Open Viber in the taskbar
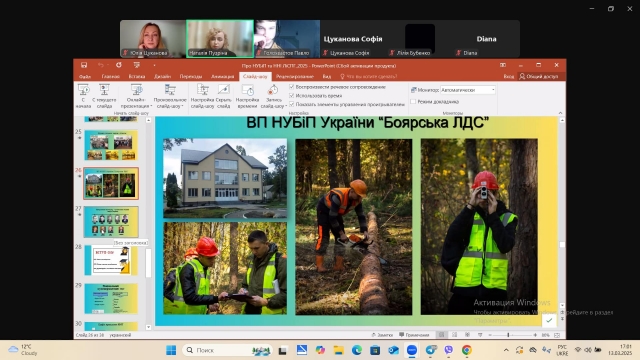This screenshot has height=360, width=640. 449,350
